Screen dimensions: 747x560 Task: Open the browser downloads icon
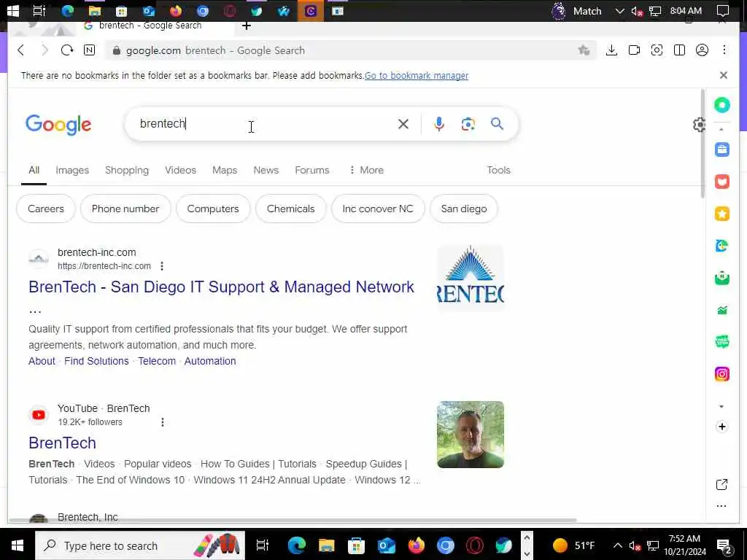(x=611, y=50)
